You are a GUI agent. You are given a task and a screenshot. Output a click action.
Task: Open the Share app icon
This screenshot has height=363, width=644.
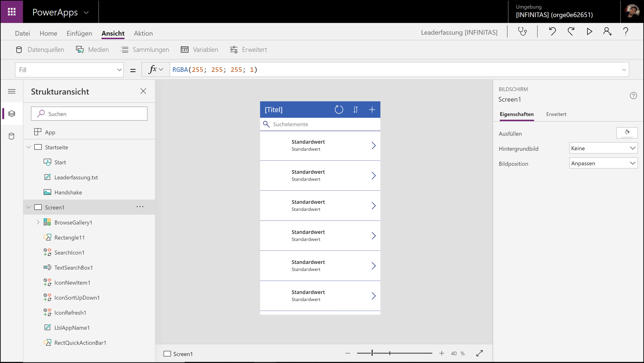tap(608, 32)
